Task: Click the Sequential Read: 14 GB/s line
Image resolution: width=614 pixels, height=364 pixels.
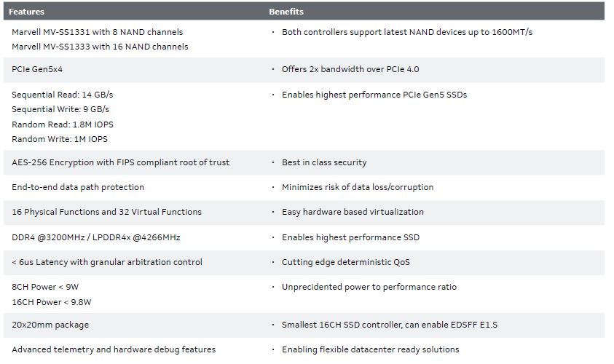Action: click(x=63, y=95)
